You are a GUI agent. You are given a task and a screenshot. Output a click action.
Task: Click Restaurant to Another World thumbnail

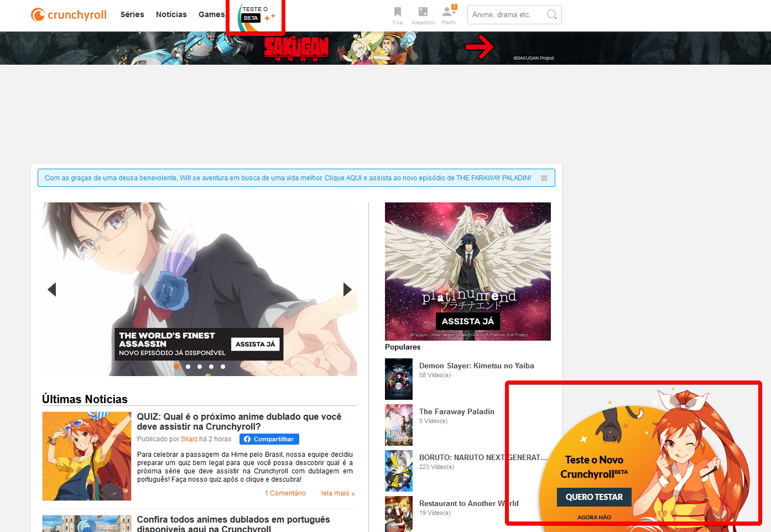point(399,514)
